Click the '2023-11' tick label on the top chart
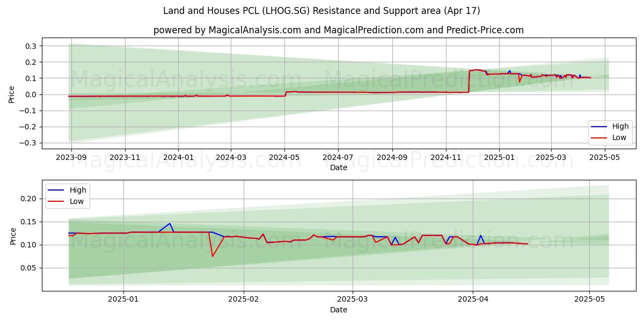 pos(125,157)
